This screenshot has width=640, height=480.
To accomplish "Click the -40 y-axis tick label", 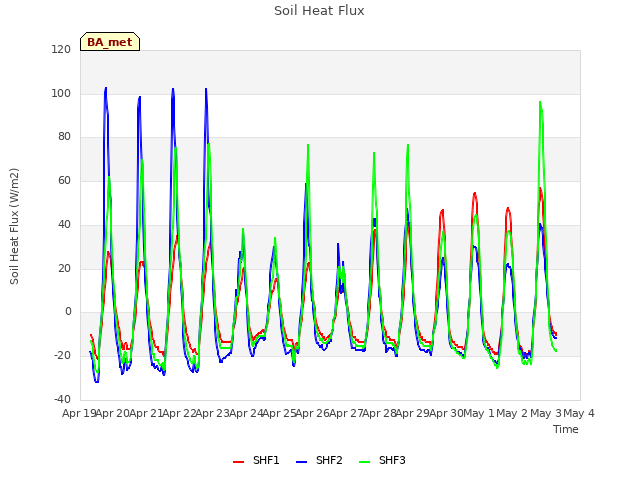I will [62, 399].
